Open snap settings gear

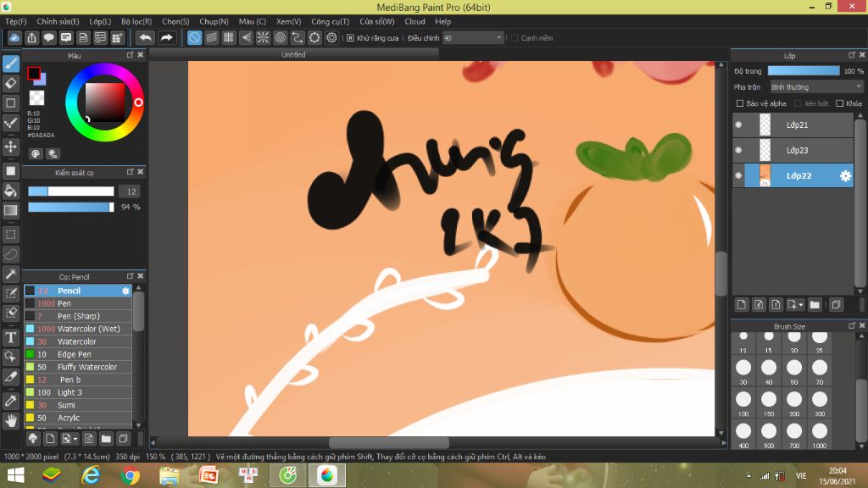click(x=331, y=37)
